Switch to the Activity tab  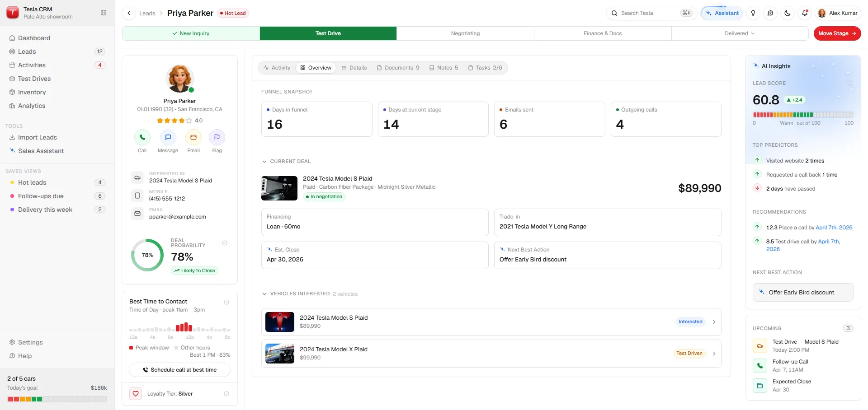coord(277,68)
